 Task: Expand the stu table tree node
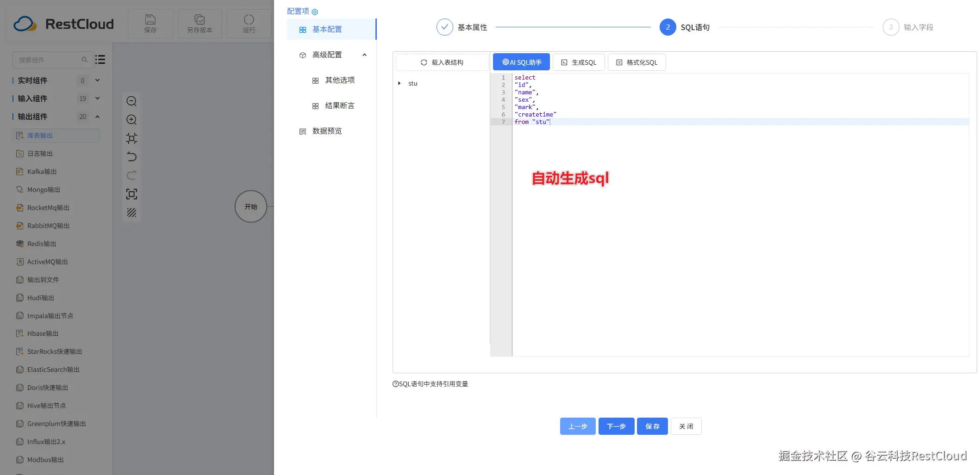point(399,83)
